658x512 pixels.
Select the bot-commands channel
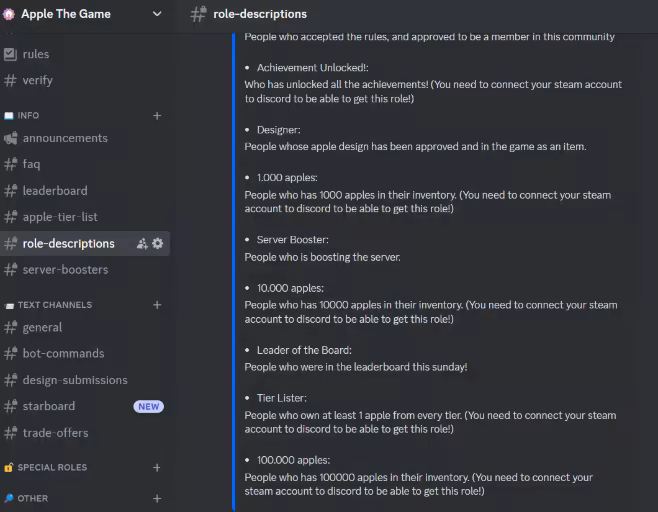pos(63,353)
